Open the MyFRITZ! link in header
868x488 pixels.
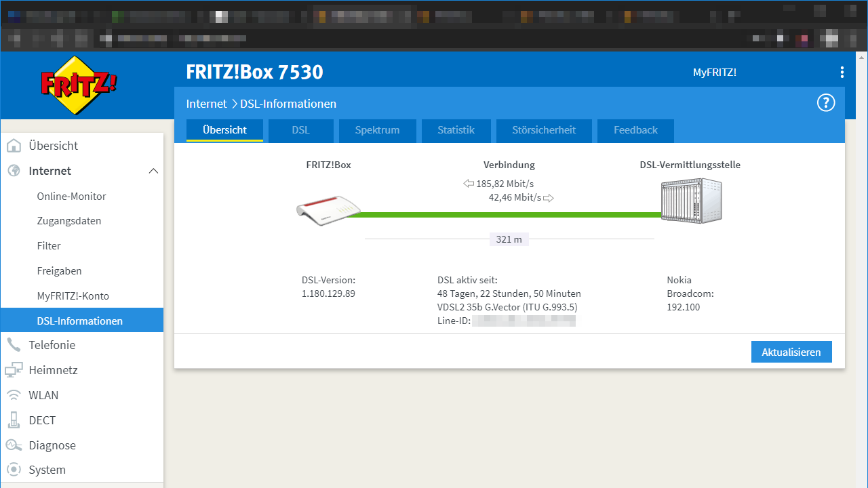tap(714, 73)
